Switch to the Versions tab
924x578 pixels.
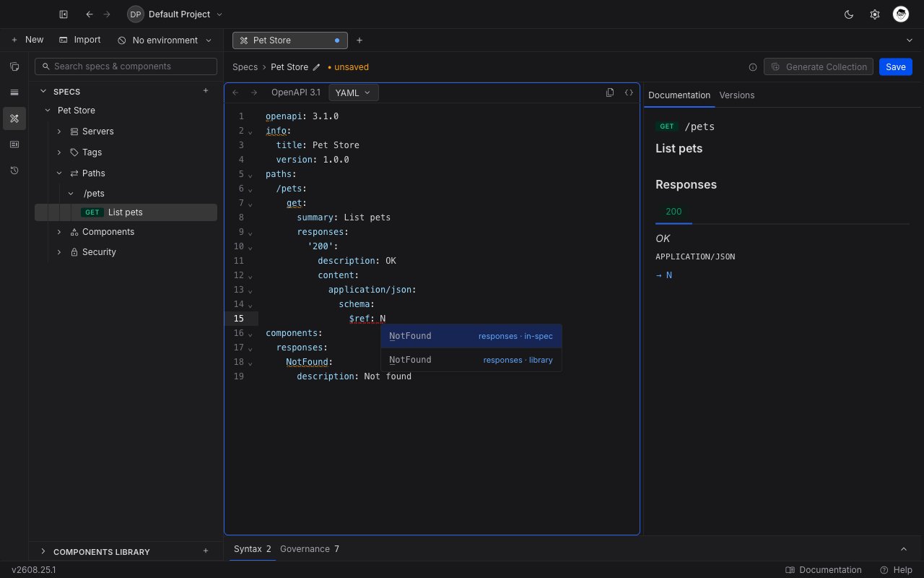(x=737, y=95)
